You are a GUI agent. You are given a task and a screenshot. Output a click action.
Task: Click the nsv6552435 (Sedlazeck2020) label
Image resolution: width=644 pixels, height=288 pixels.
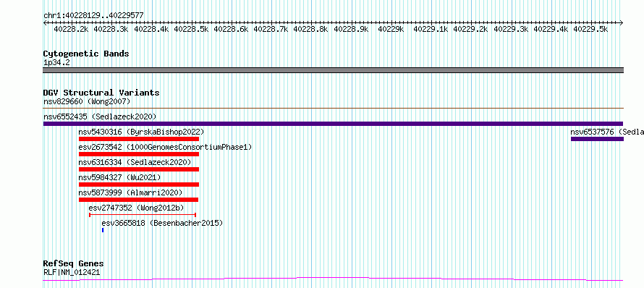click(x=100, y=117)
